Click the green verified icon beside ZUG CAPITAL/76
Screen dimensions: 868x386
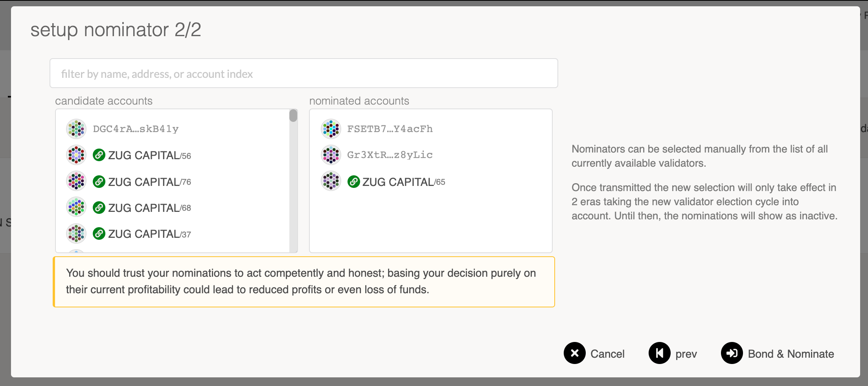(99, 181)
